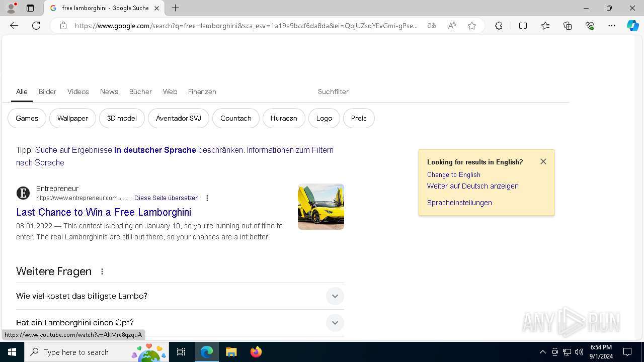Screen dimensions: 644x362
Task: Switch to Web tab
Action: pos(170,92)
